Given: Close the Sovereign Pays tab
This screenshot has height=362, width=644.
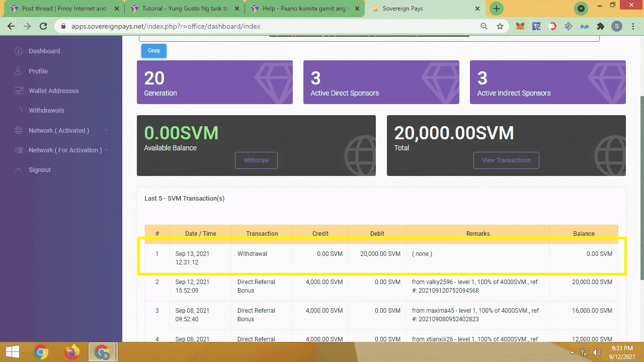Looking at the screenshot, I should point(478,9).
